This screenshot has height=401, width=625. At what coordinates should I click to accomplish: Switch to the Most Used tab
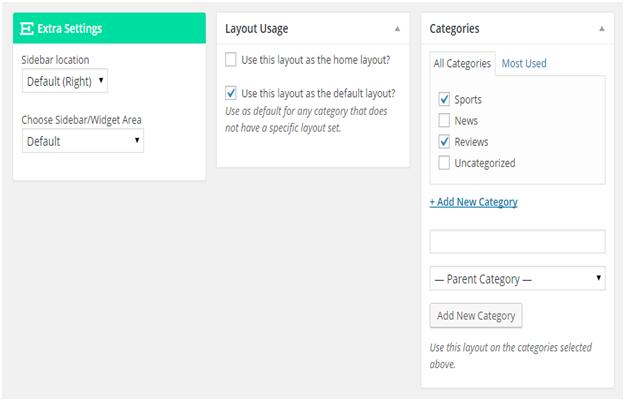[524, 64]
